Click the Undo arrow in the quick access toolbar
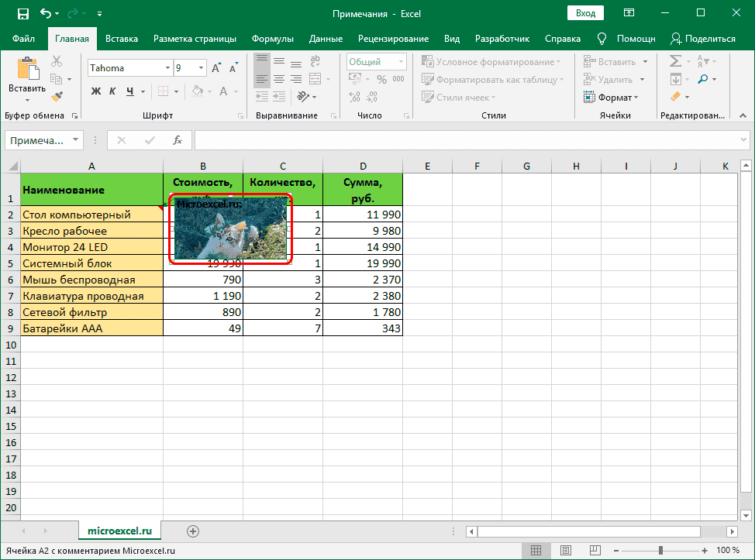Screen dimensions: 755x560 [x=46, y=13]
